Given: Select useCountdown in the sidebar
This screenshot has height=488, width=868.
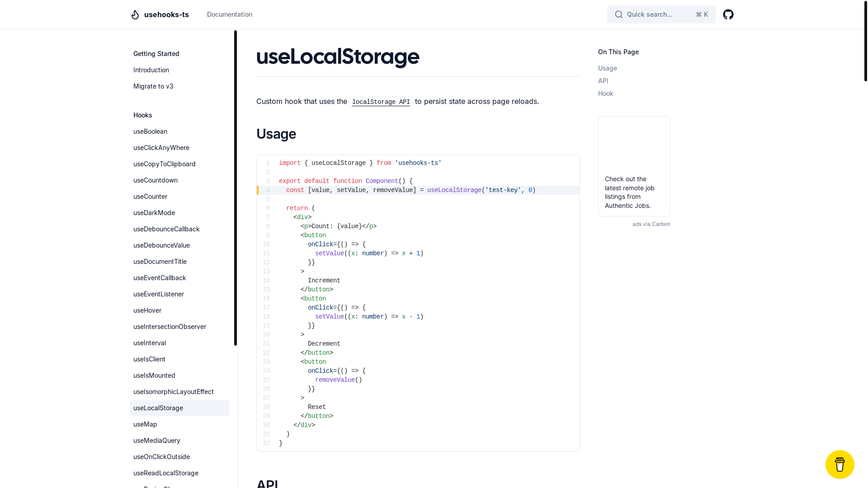Looking at the screenshot, I should (x=179, y=180).
